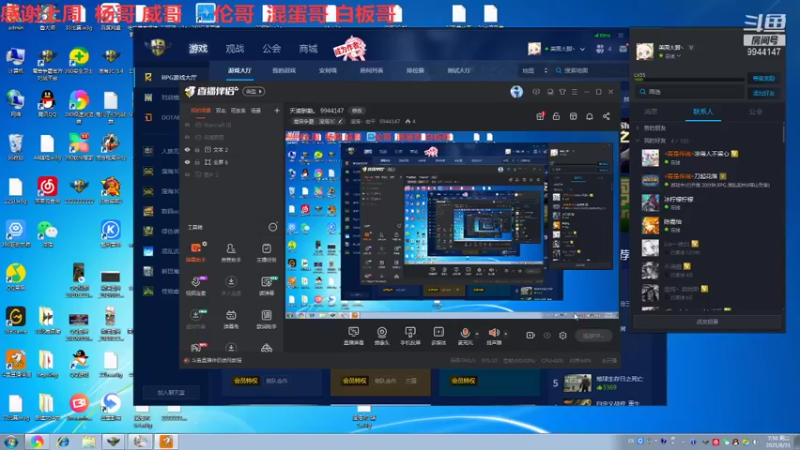Image resolution: width=800 pixels, height=450 pixels.
Task: Edit the stream title with the pencil icon
Action: (340, 121)
